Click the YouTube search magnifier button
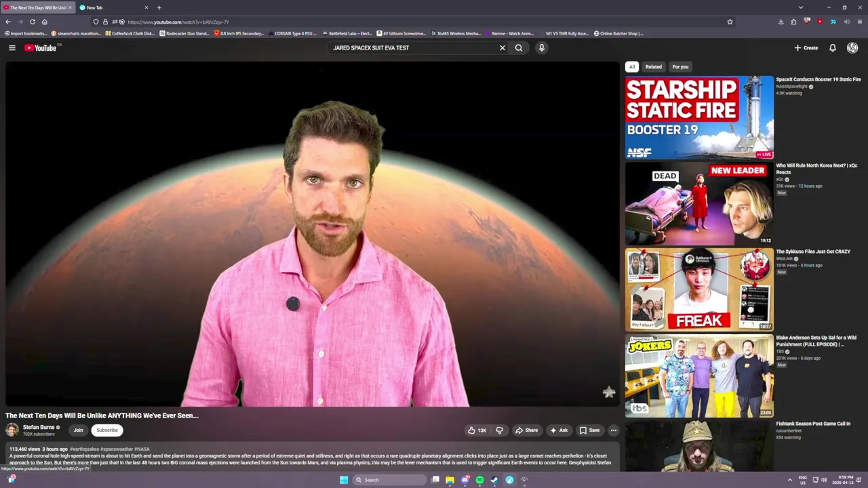This screenshot has height=488, width=868. point(519,48)
